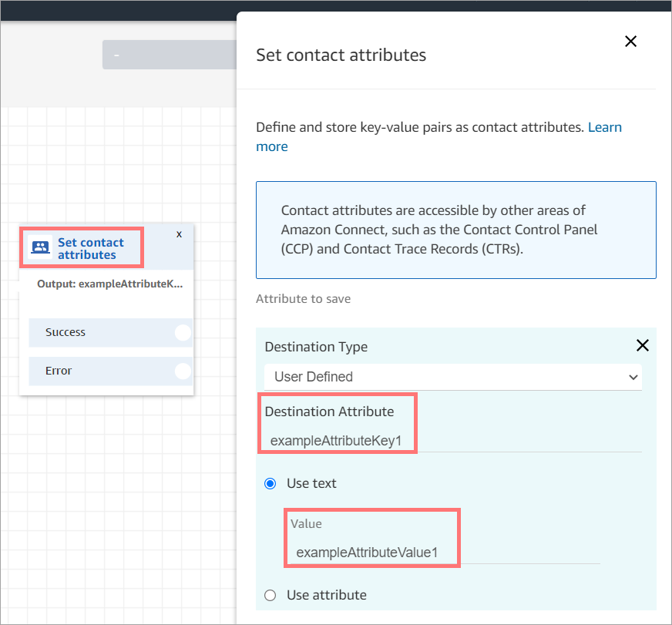Click the chevron on the User Defined selector
The height and width of the screenshot is (625, 672).
pyautogui.click(x=634, y=377)
